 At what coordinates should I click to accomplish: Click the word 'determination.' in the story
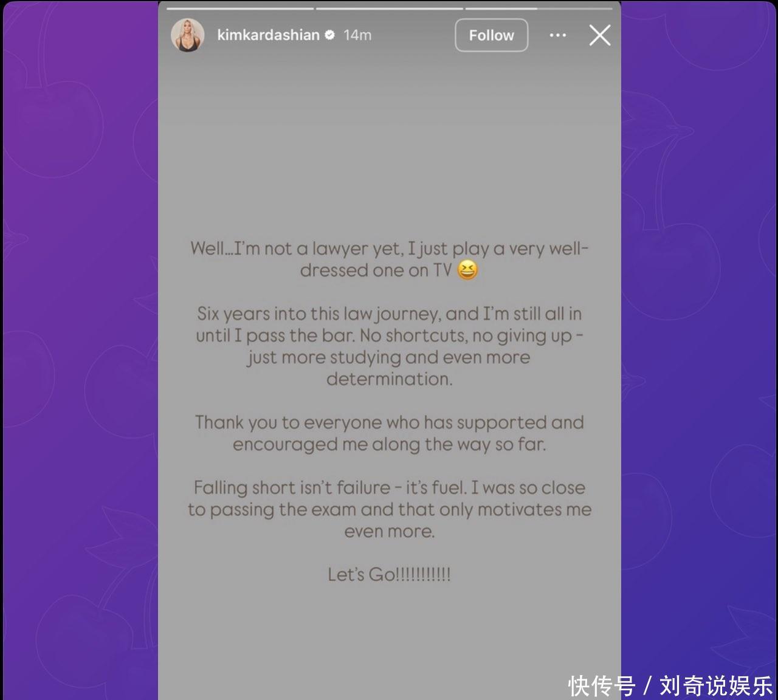[x=389, y=379]
